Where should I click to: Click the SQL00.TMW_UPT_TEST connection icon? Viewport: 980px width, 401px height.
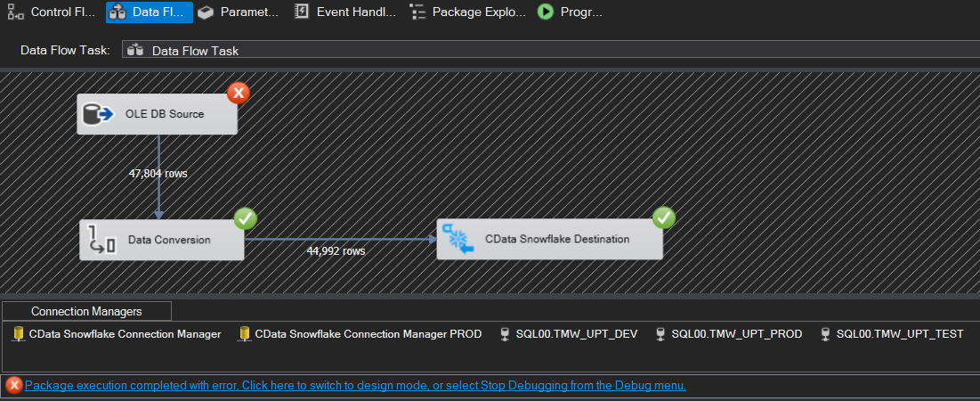pos(826,334)
